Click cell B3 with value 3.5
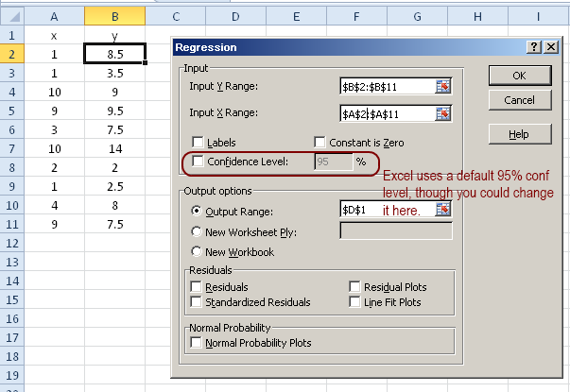Image resolution: width=570 pixels, height=392 pixels. coord(115,73)
